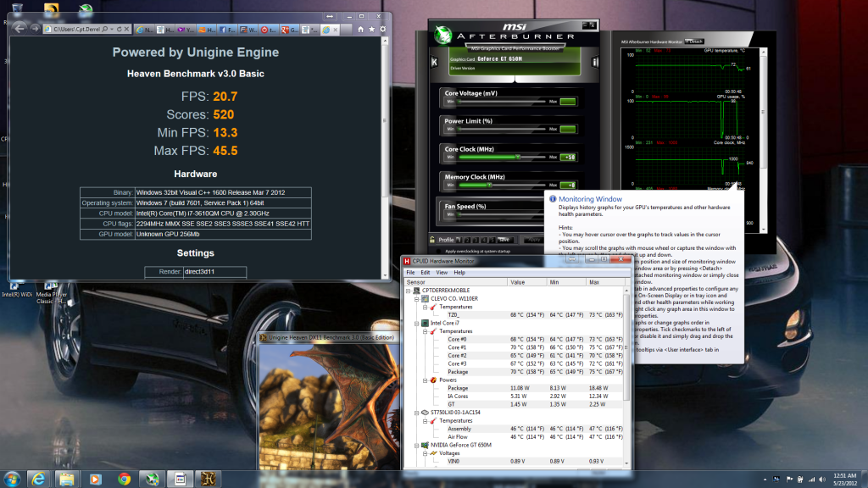Open Windows Media Player from the taskbar
This screenshot has height=488, width=868.
click(x=96, y=479)
